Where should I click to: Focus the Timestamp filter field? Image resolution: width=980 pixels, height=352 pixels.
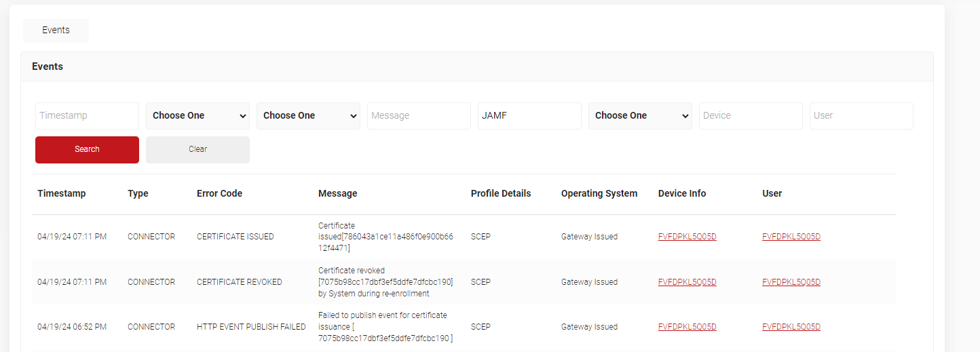(x=87, y=116)
